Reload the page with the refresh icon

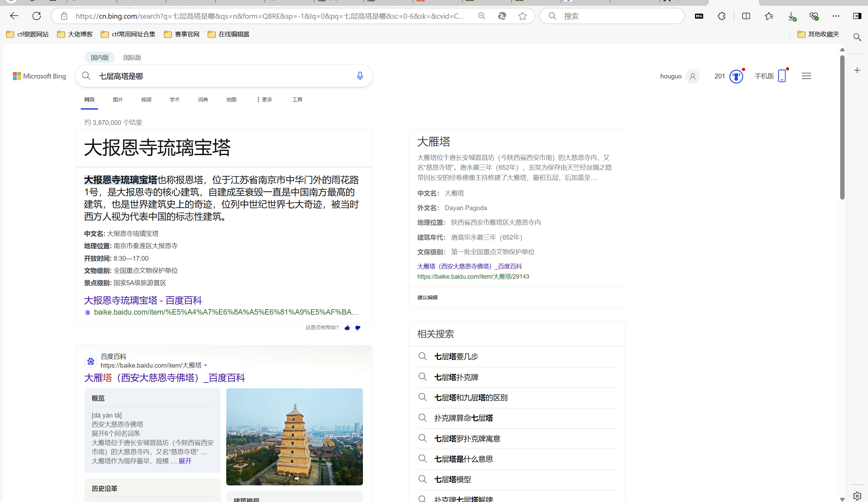(x=37, y=16)
